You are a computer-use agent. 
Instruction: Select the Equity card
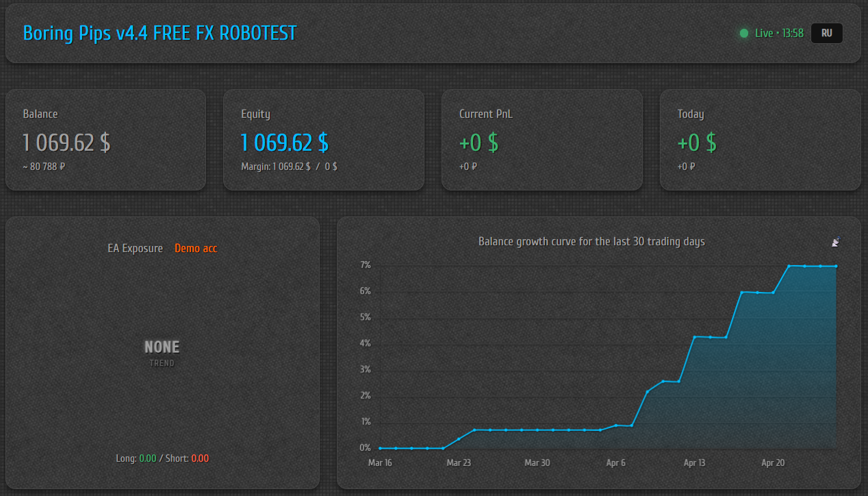click(323, 140)
